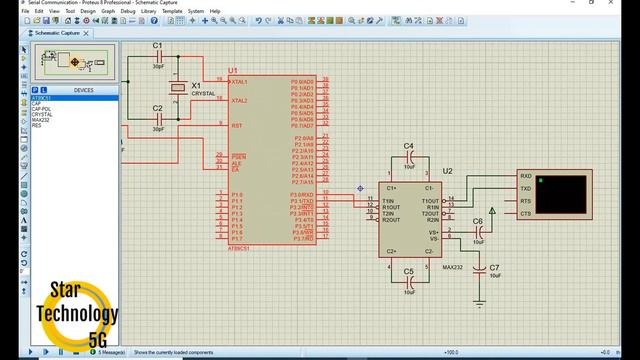Open the Library menu
The width and height of the screenshot is (640, 360).
pos(149,11)
